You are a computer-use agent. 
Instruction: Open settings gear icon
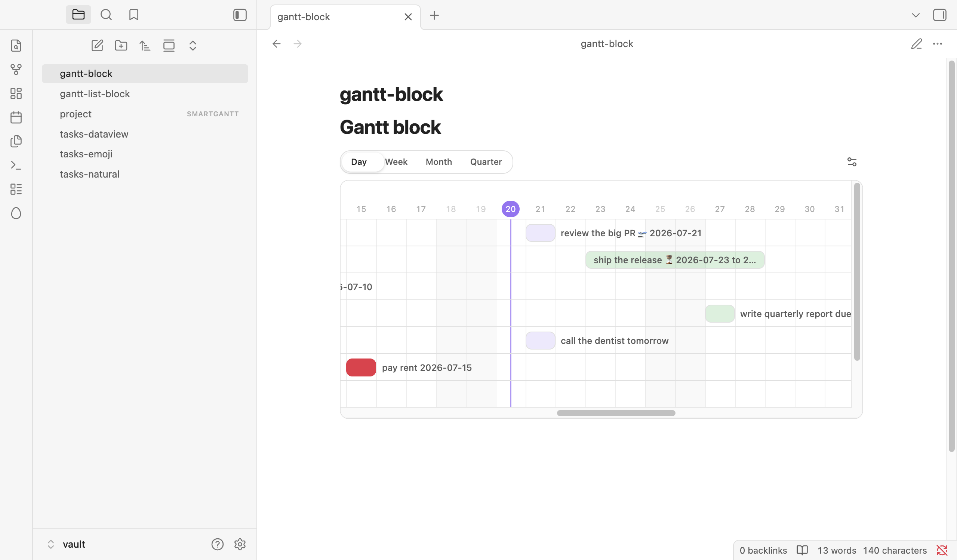pyautogui.click(x=240, y=544)
